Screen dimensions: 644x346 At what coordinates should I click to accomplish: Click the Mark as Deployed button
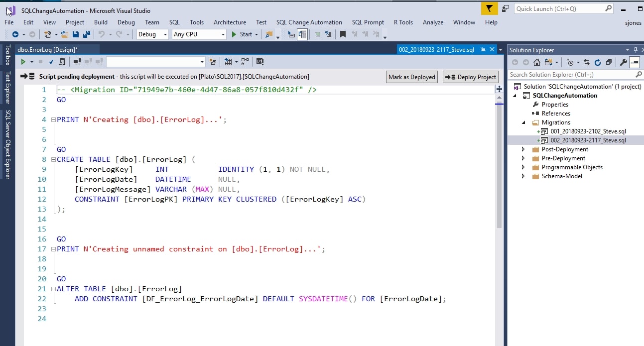click(x=412, y=77)
